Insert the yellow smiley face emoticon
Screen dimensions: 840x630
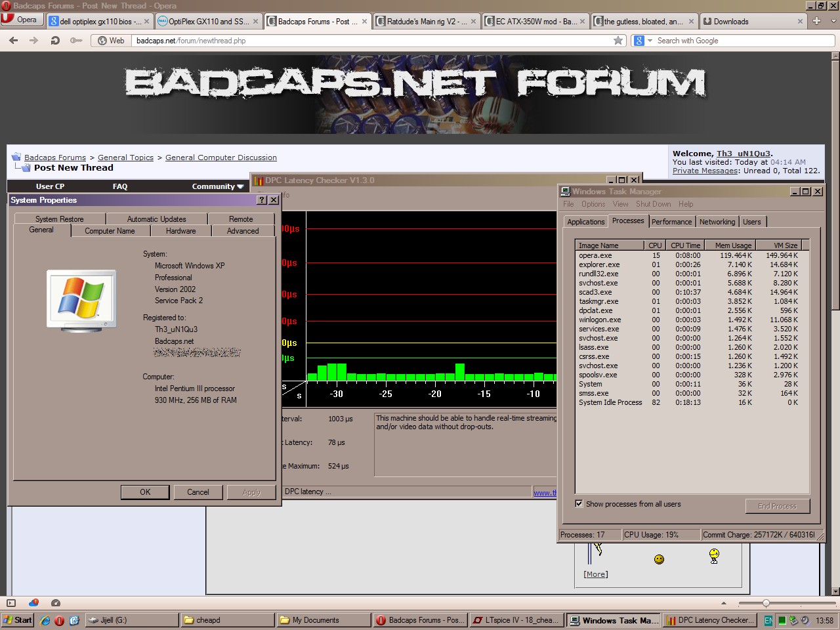point(659,559)
